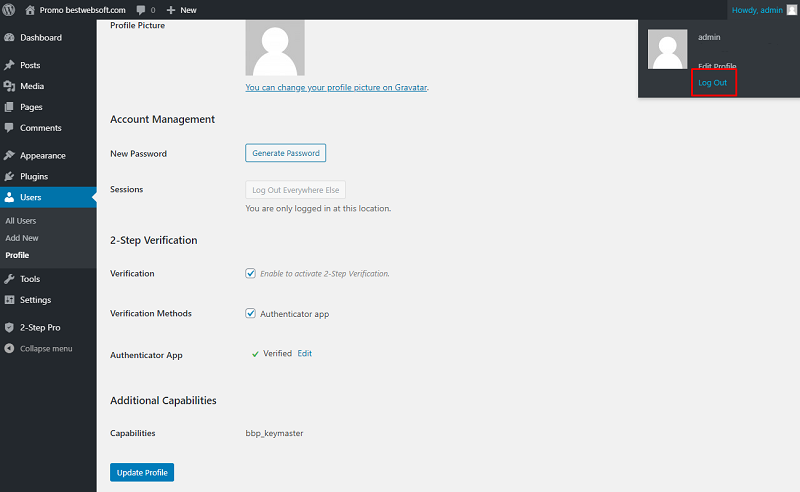
Task: Click the Generate Password button
Action: click(286, 153)
